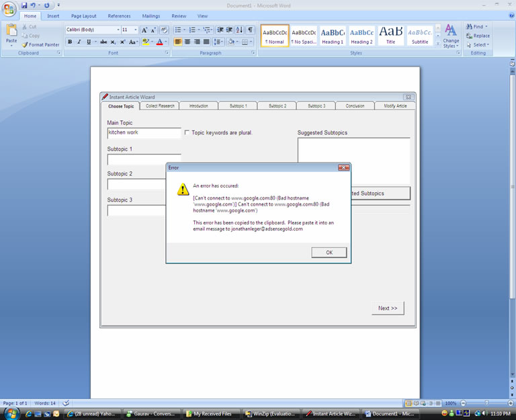Switch to Conclusion wizard tab
The width and height of the screenshot is (516, 420).
(x=355, y=106)
